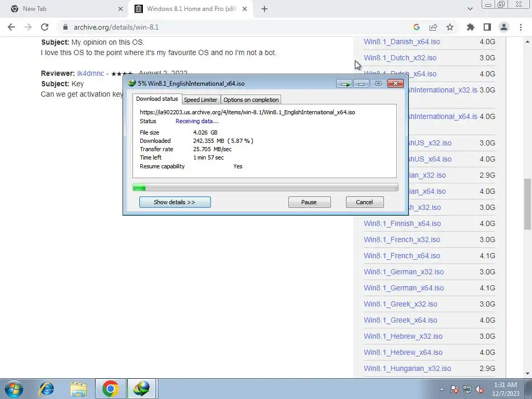Viewport: 532px width, 399px height.
Task: Show hidden tray icons arrow
Action: (x=442, y=389)
